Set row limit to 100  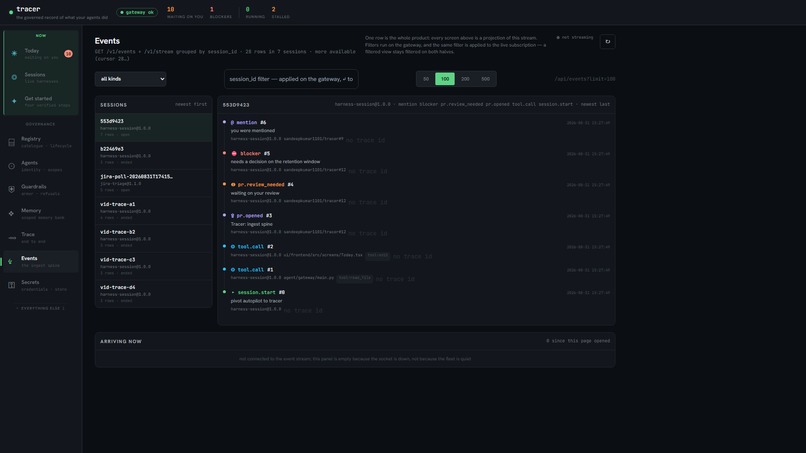(445, 79)
